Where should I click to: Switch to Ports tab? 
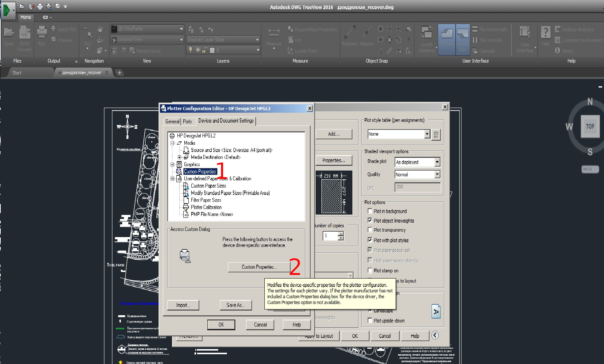point(187,121)
